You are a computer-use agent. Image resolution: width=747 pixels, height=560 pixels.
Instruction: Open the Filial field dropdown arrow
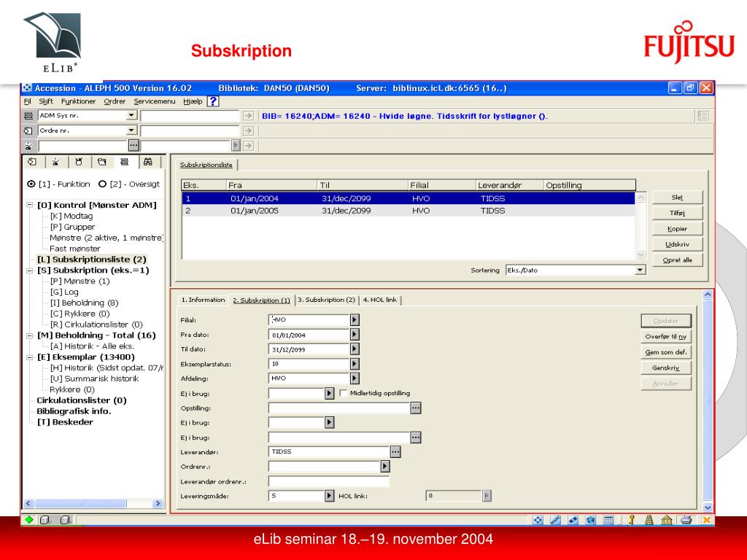[355, 319]
